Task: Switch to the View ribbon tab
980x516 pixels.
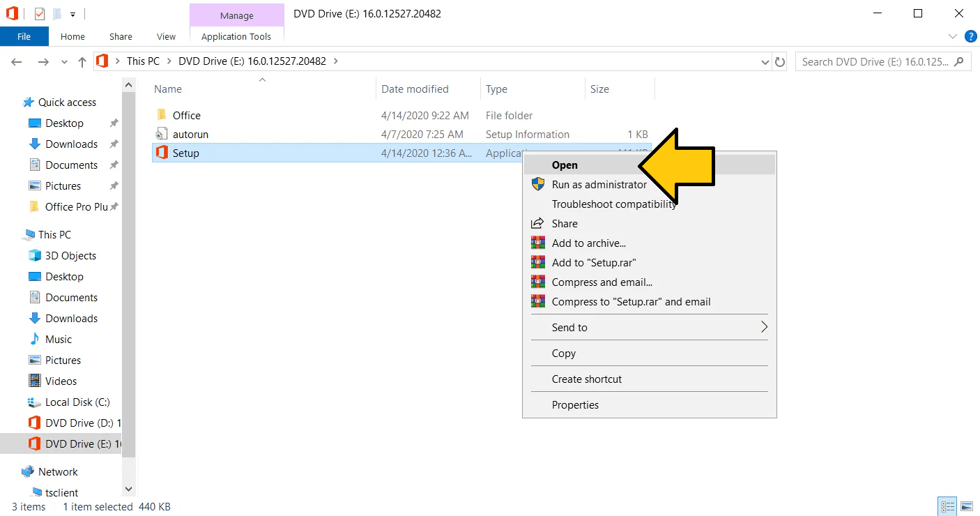Action: [166, 36]
